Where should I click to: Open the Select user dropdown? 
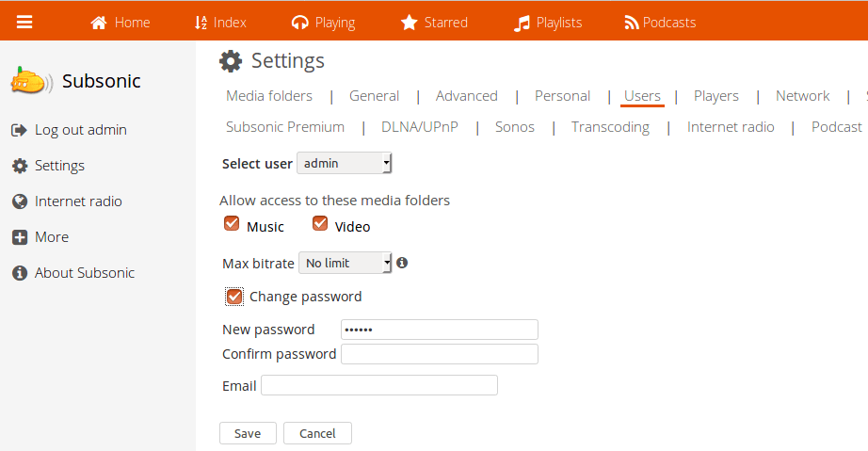(x=344, y=164)
